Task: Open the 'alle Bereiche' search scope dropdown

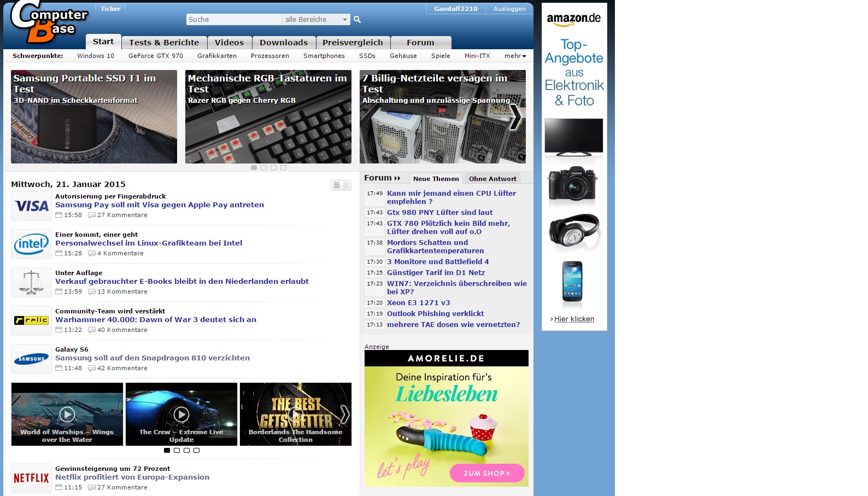Action: [x=316, y=20]
